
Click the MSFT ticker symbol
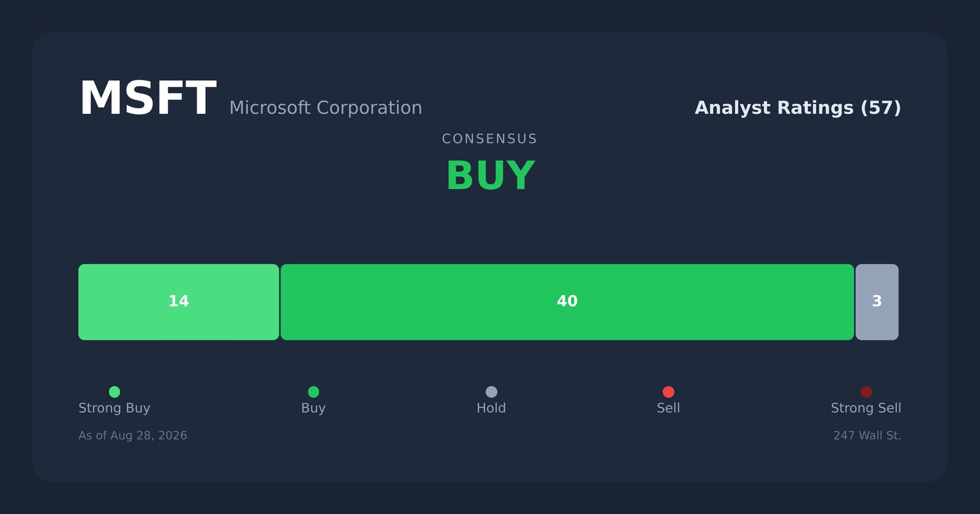(148, 99)
